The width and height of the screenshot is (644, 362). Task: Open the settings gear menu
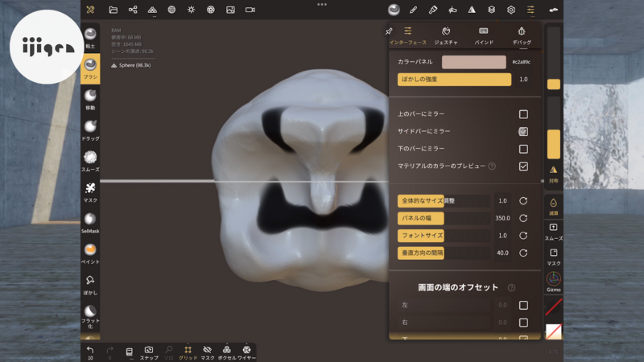(x=511, y=10)
